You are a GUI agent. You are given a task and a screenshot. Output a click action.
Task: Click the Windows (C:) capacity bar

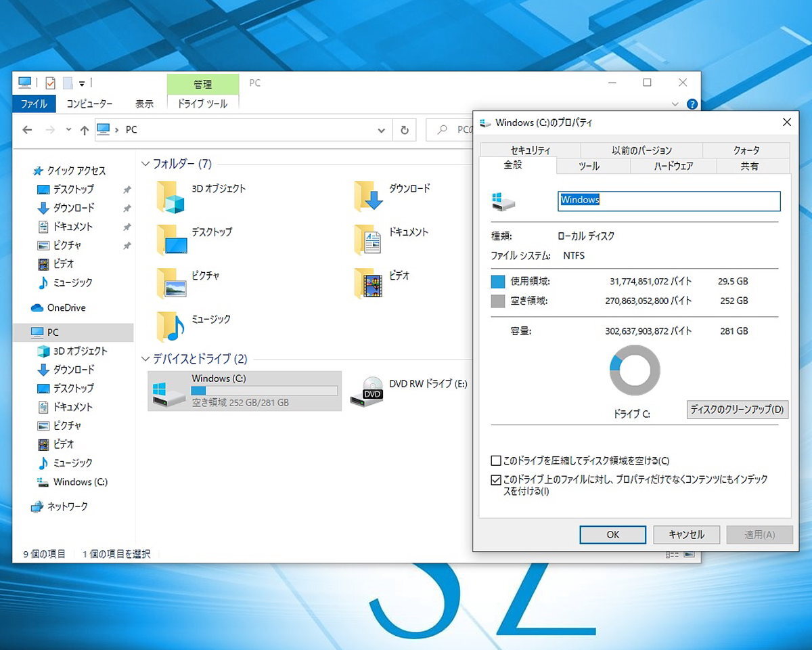tap(264, 391)
